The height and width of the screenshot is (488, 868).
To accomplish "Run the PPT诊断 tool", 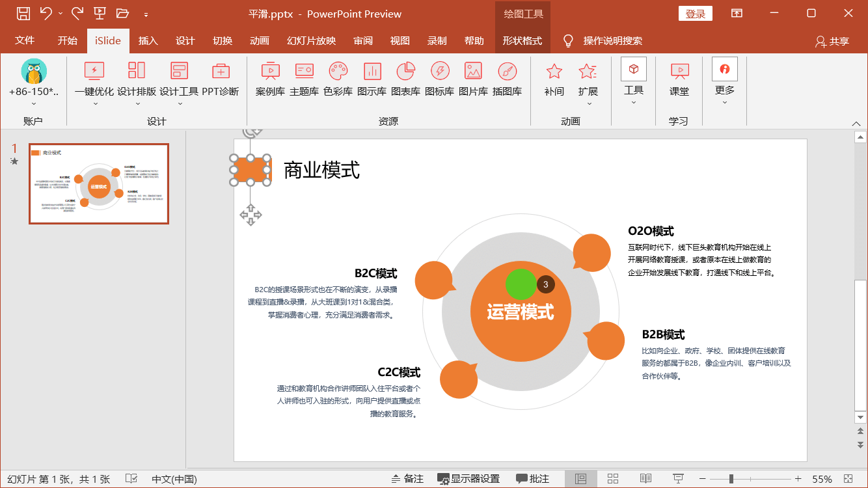I will [221, 79].
